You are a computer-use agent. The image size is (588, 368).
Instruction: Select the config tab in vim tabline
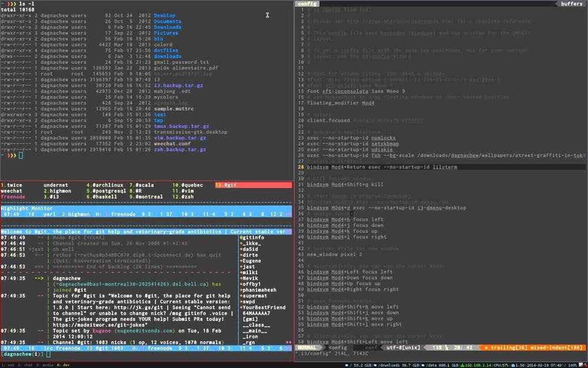point(308,4)
